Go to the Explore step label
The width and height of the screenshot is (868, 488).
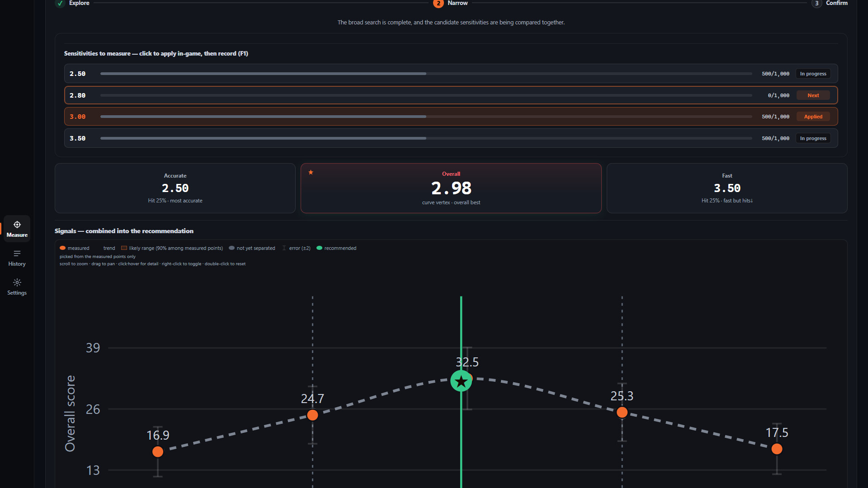coord(79,3)
